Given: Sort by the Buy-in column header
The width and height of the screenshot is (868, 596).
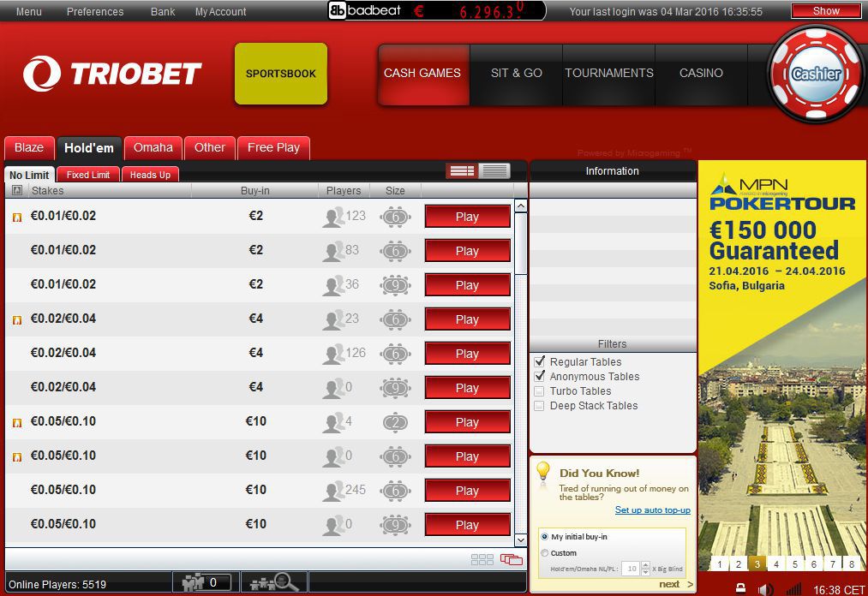Looking at the screenshot, I should 255,190.
